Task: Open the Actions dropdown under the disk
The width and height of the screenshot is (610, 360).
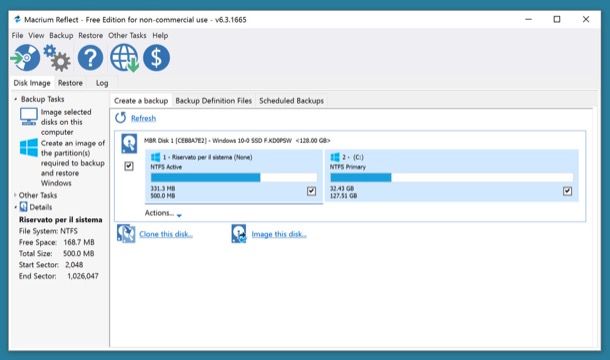Action: [x=163, y=213]
